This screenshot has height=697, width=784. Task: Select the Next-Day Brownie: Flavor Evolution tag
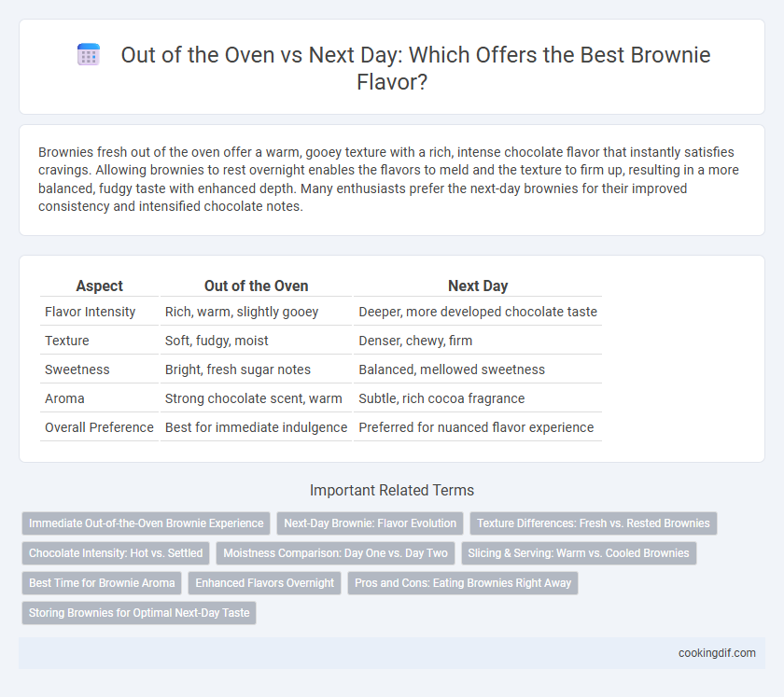tap(370, 523)
